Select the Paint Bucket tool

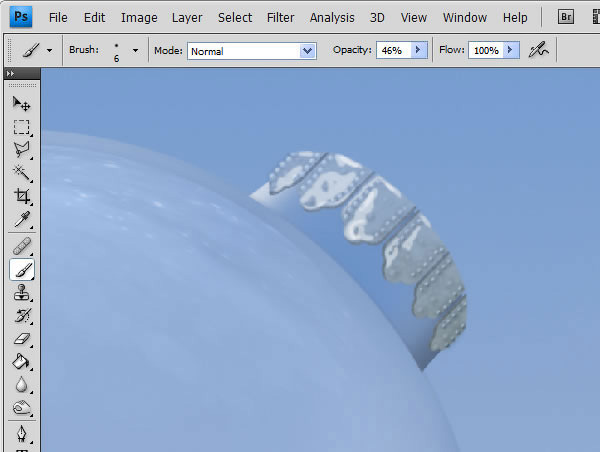tap(21, 362)
